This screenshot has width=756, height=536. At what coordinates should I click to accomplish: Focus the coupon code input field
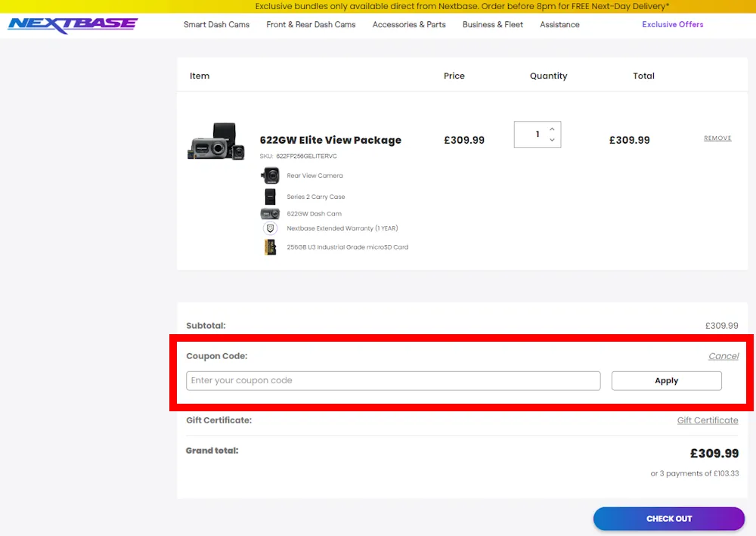[x=393, y=380]
